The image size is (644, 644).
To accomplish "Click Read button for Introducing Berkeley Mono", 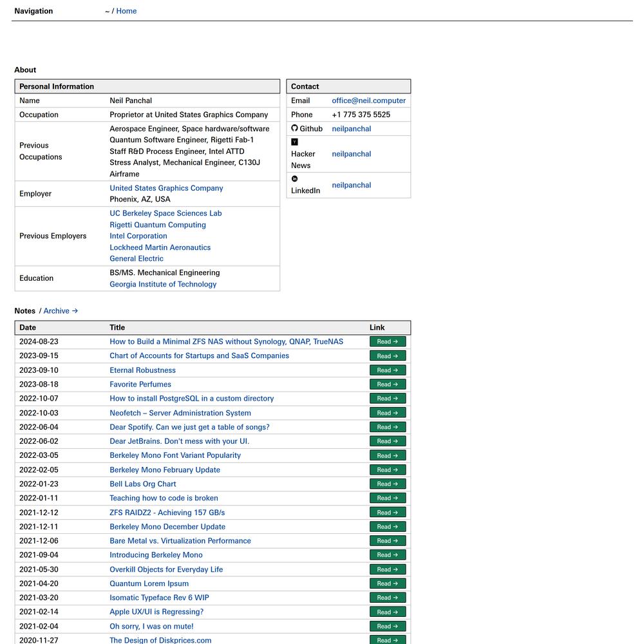I will point(388,555).
